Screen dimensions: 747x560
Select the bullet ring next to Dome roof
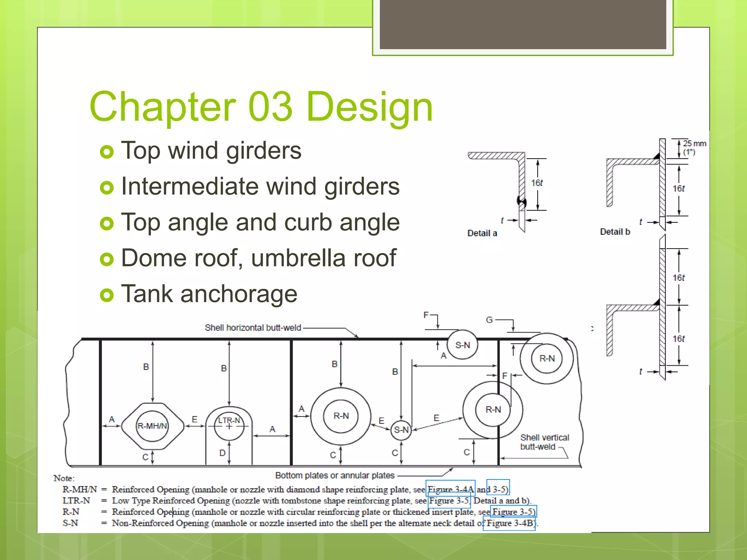[107, 259]
